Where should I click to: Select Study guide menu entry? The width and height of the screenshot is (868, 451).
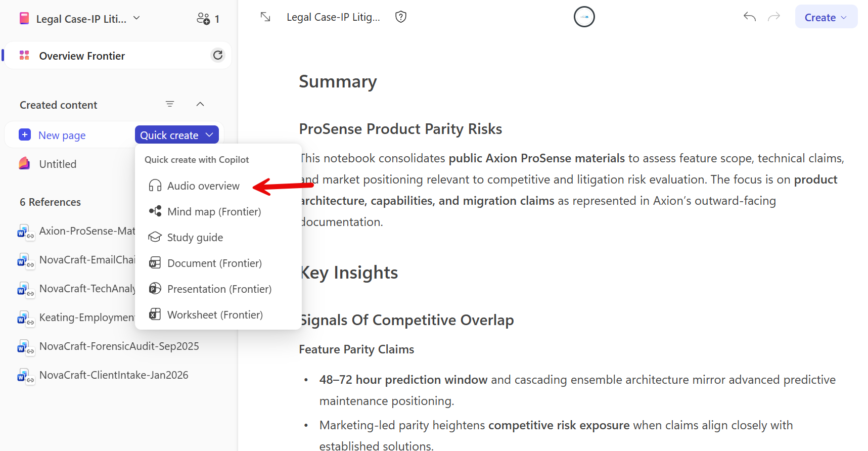point(195,238)
